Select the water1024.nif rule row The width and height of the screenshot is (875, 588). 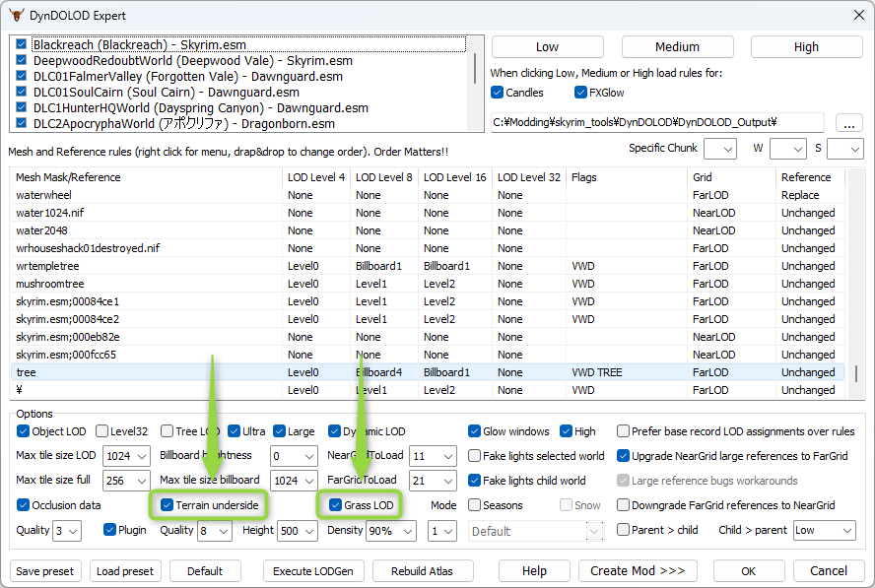coord(428,213)
